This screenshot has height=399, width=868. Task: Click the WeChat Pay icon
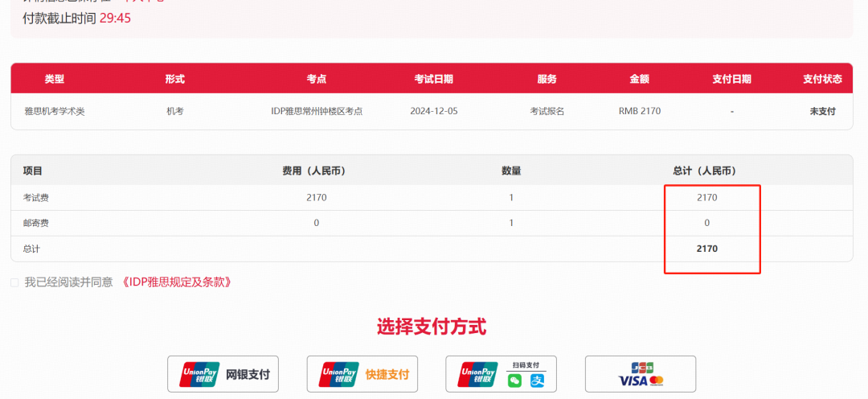coord(515,380)
